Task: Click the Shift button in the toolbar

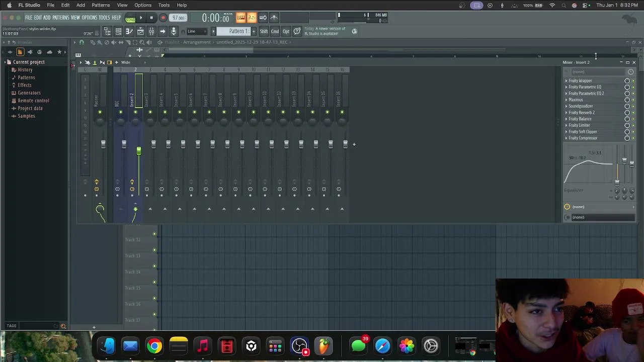Action: tap(264, 32)
